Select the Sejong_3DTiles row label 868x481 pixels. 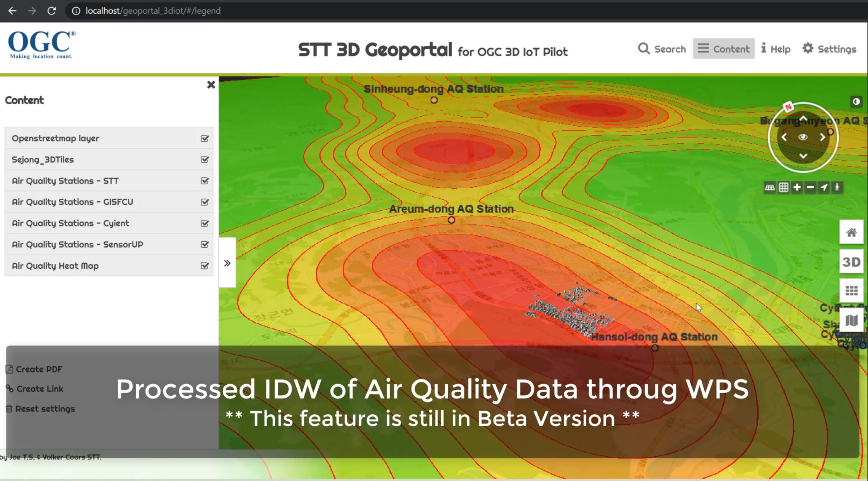(x=43, y=159)
